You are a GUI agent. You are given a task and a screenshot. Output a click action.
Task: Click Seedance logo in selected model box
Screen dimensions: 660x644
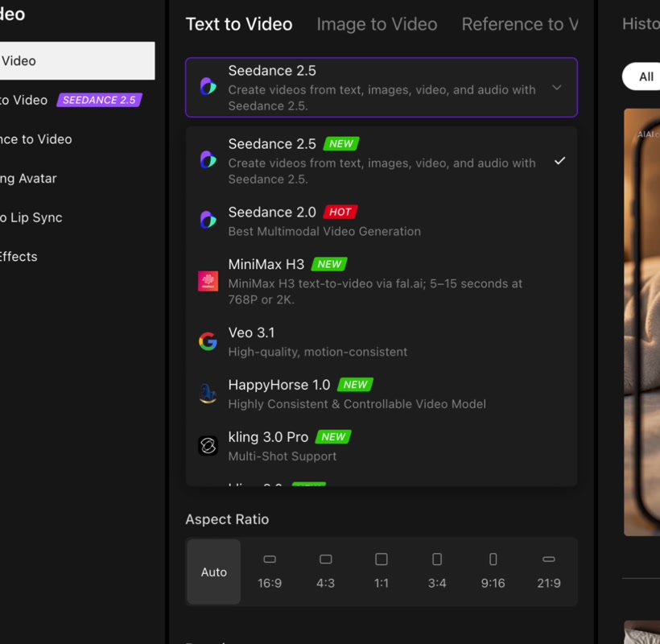(208, 86)
